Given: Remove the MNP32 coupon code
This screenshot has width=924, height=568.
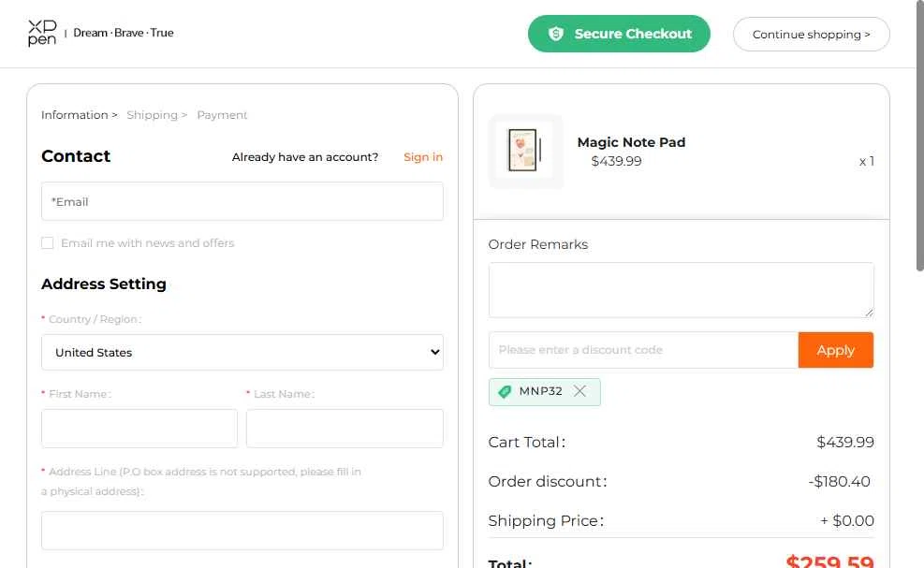Looking at the screenshot, I should tap(579, 391).
